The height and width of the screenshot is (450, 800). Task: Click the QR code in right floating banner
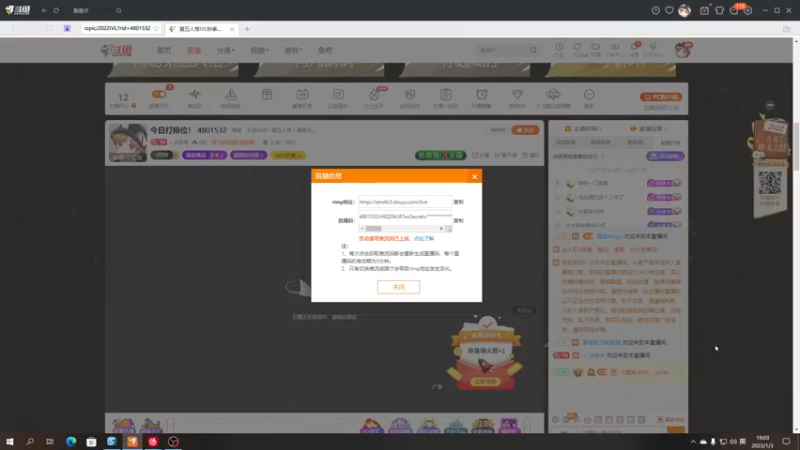(770, 183)
